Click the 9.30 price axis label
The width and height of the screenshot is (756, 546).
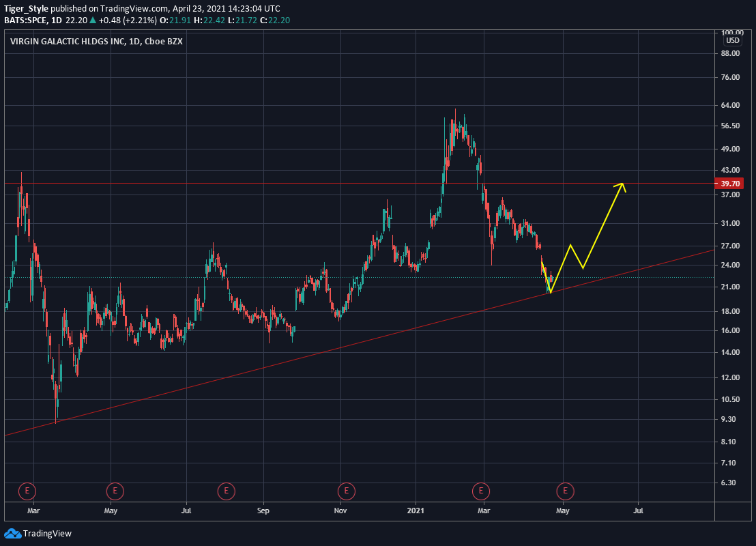(729, 419)
